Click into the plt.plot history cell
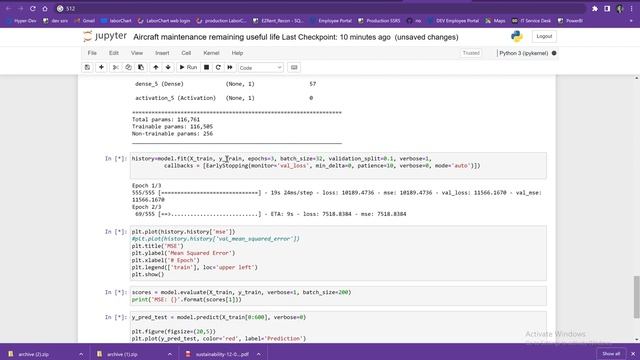Image resolution: width=640 pixels, height=360 pixels. pyautogui.click(x=338, y=253)
